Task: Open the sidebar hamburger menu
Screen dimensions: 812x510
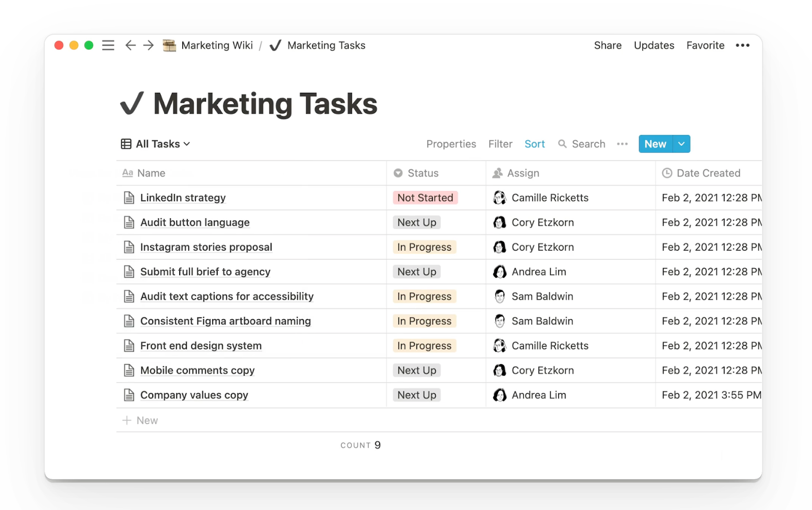Action: tap(108, 45)
